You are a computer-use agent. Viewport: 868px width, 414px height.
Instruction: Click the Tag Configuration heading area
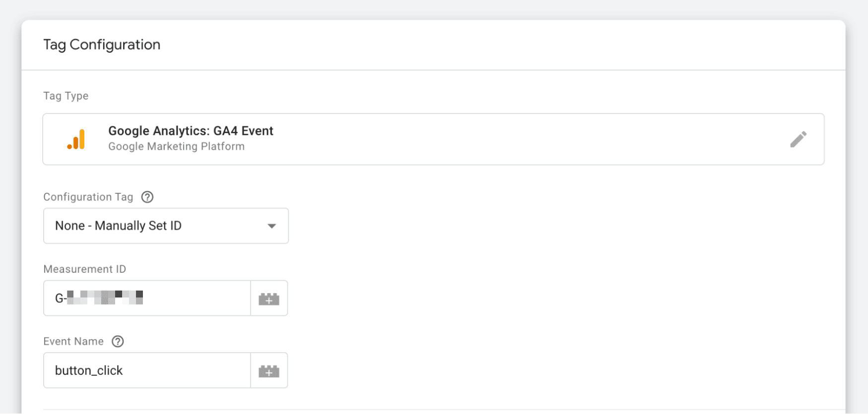[x=102, y=45]
